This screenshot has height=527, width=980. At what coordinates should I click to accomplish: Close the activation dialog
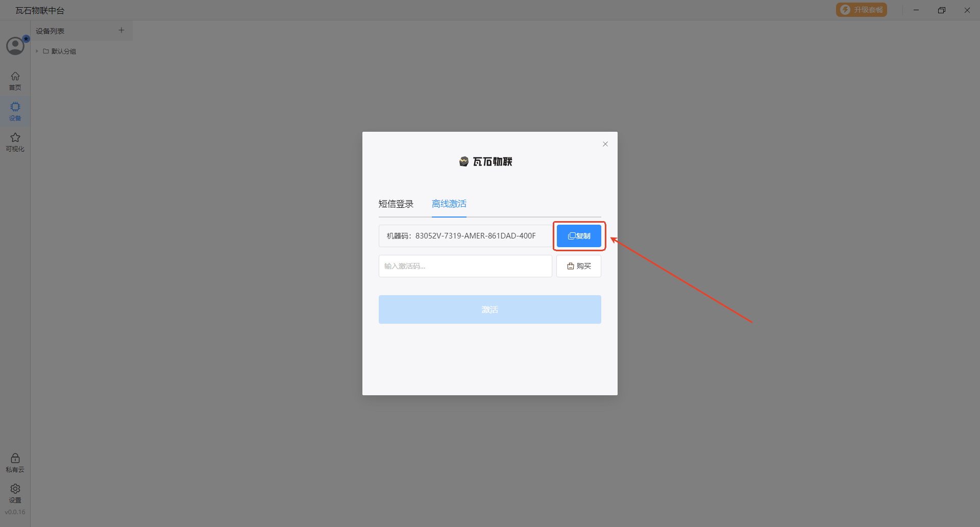pyautogui.click(x=605, y=144)
